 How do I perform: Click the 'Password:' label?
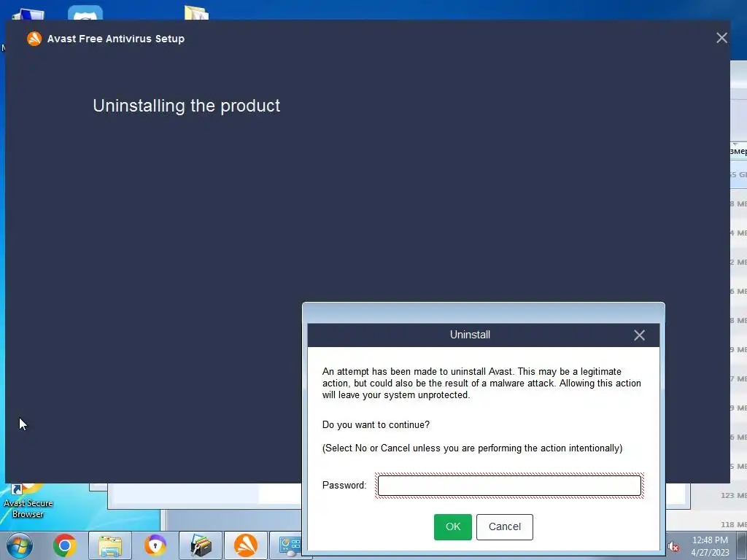(344, 485)
